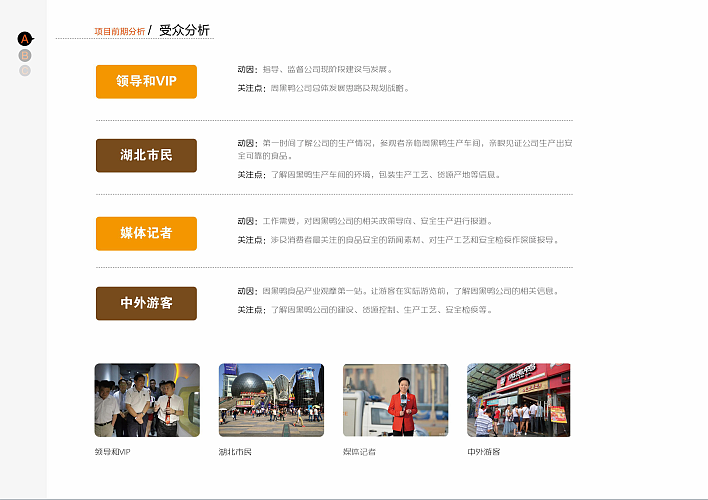708x500 pixels.
Task: Click 动因 line of the 媒体记者 section
Action: click(365, 221)
